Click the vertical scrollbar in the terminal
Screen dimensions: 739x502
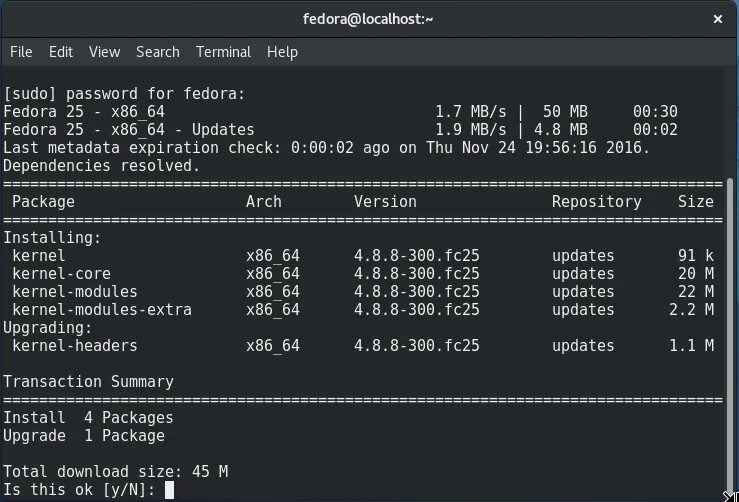tap(730, 335)
